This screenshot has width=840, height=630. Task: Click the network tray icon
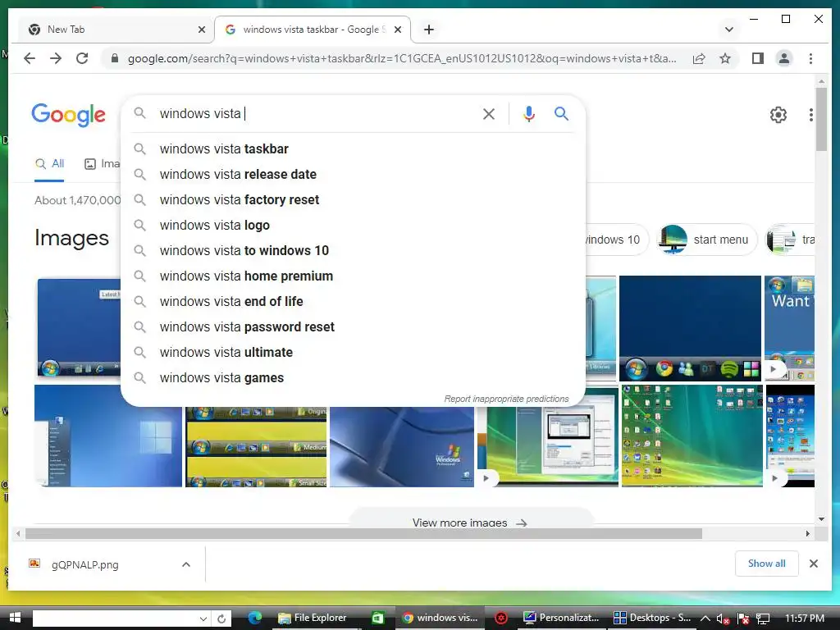tap(762, 619)
